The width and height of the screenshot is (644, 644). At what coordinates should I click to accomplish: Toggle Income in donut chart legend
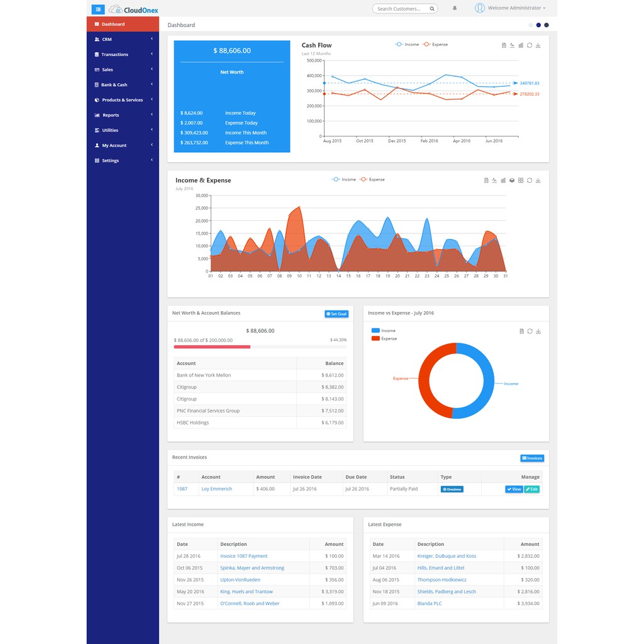point(383,331)
